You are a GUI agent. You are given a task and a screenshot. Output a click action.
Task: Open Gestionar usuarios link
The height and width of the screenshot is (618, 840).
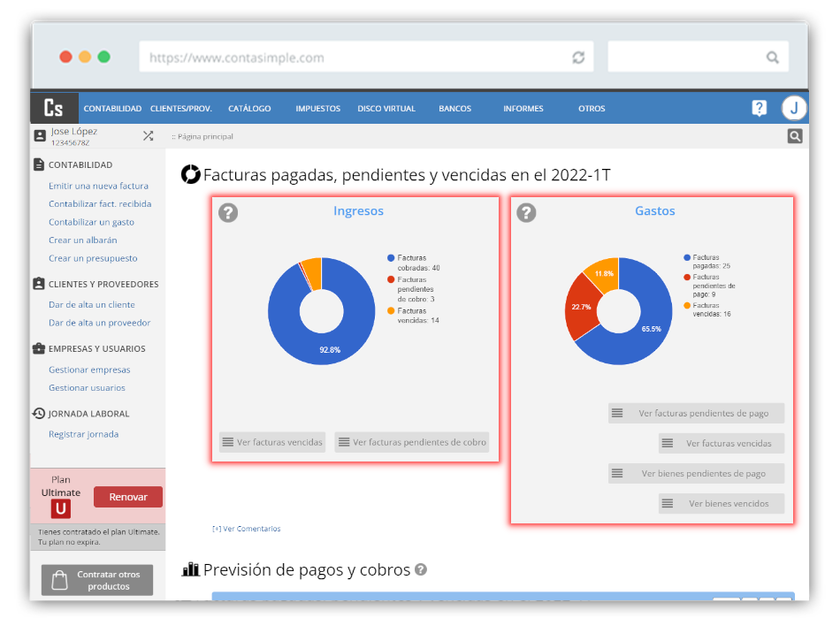(87, 388)
